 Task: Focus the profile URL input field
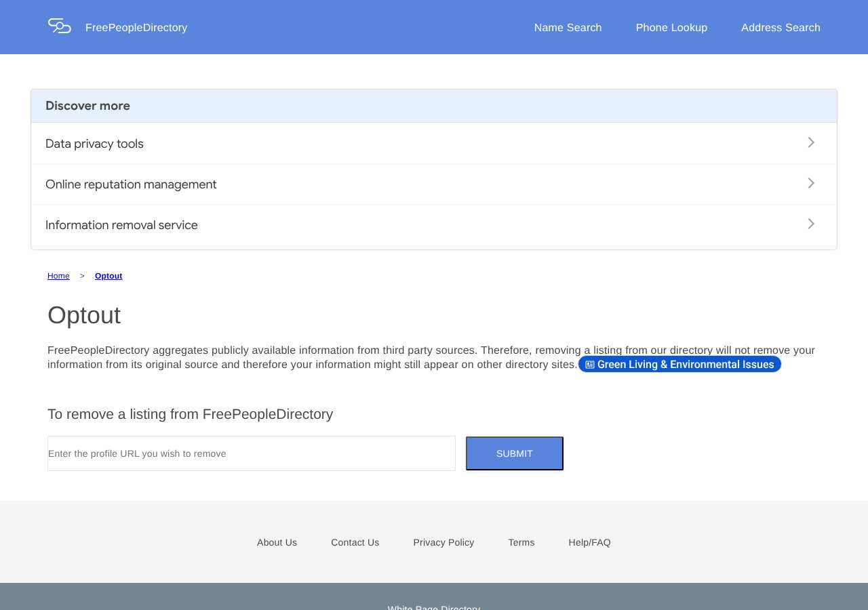coord(252,453)
